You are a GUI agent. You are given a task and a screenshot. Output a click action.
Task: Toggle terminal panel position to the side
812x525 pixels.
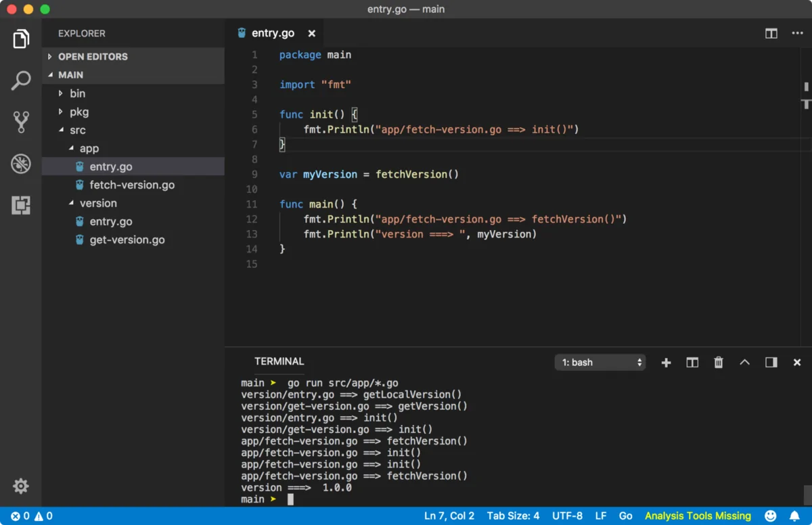(x=771, y=363)
